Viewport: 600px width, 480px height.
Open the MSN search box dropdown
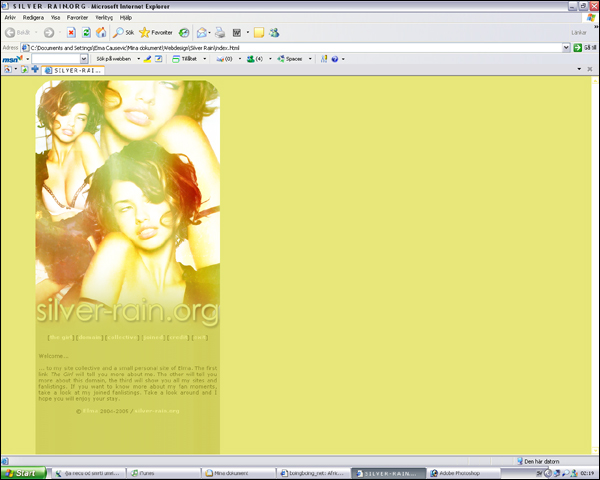84,59
